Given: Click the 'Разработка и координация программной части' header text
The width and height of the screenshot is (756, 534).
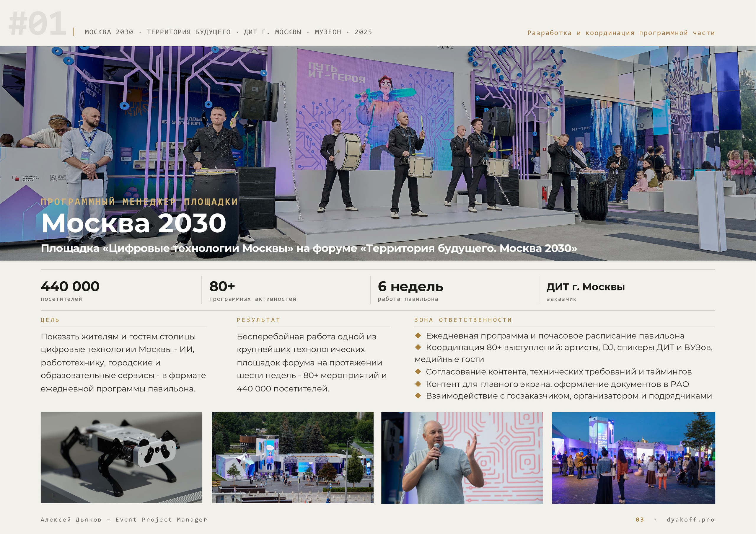Looking at the screenshot, I should pyautogui.click(x=621, y=33).
